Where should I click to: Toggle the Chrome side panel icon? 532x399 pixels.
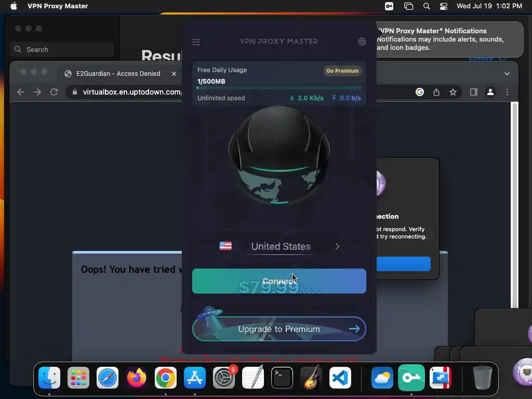point(474,92)
